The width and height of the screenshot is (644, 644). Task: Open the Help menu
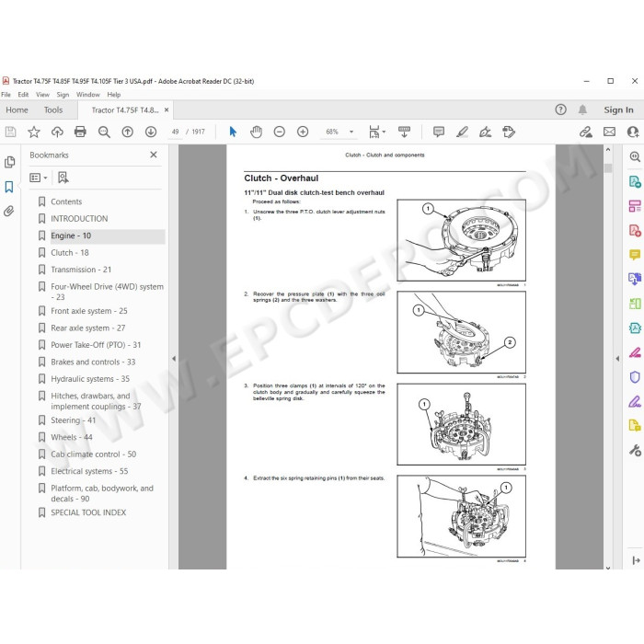point(114,95)
